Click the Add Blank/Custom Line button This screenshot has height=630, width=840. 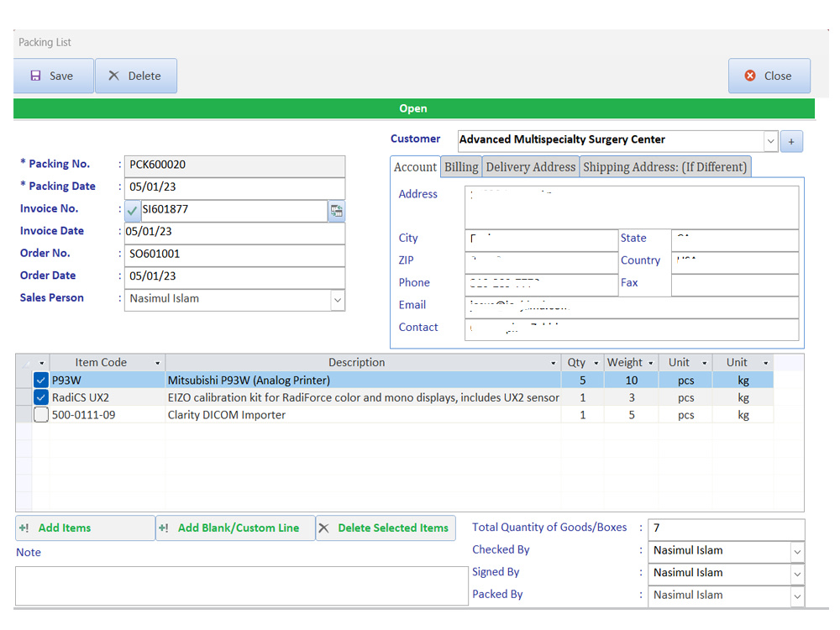(x=235, y=528)
